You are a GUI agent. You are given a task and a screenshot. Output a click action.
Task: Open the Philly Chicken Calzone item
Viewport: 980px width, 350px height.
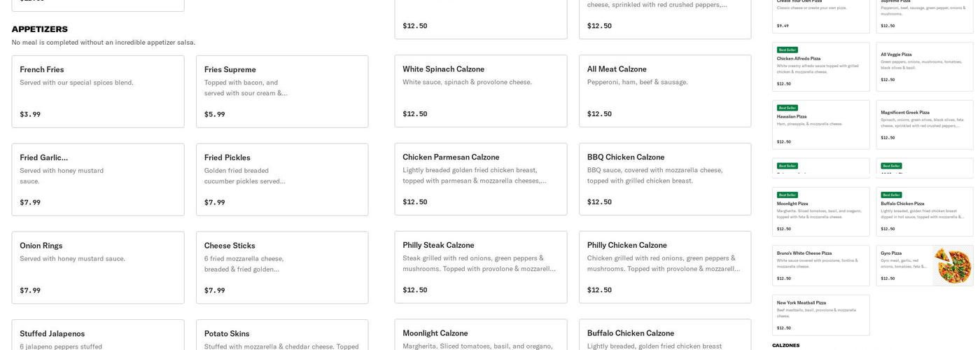point(665,267)
